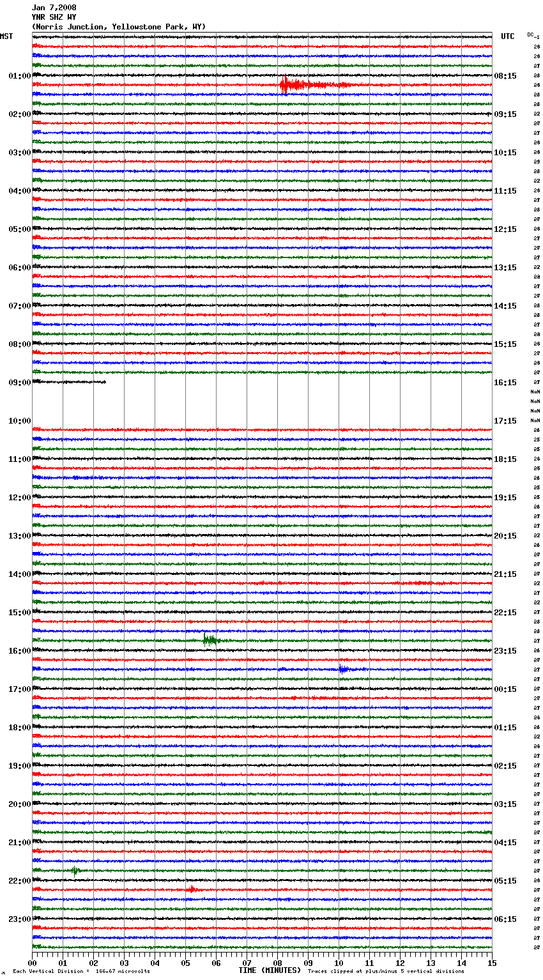This screenshot has width=543, height=980.
Task: Click the "05:00" MST time label
Action: pos(20,229)
